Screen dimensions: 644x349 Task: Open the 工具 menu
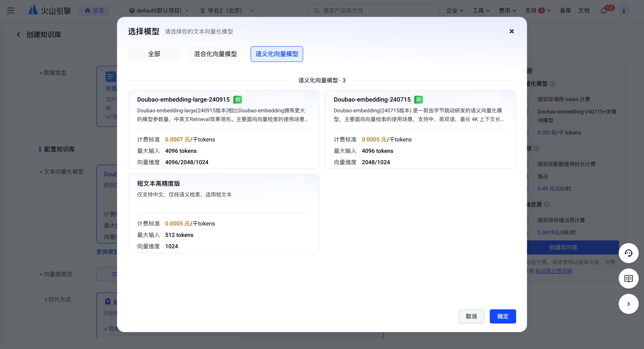tap(481, 11)
